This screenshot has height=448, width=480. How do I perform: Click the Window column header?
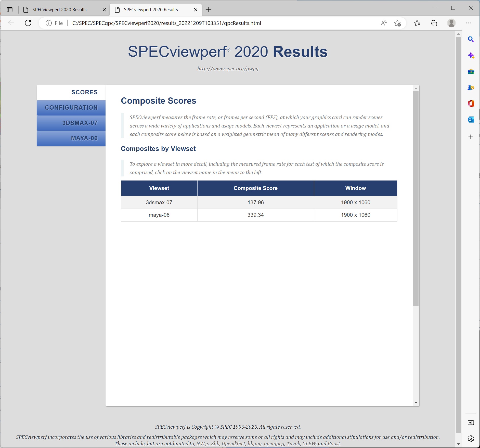tap(356, 188)
